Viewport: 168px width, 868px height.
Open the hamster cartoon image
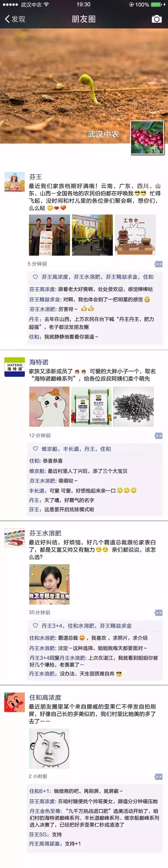point(49,407)
